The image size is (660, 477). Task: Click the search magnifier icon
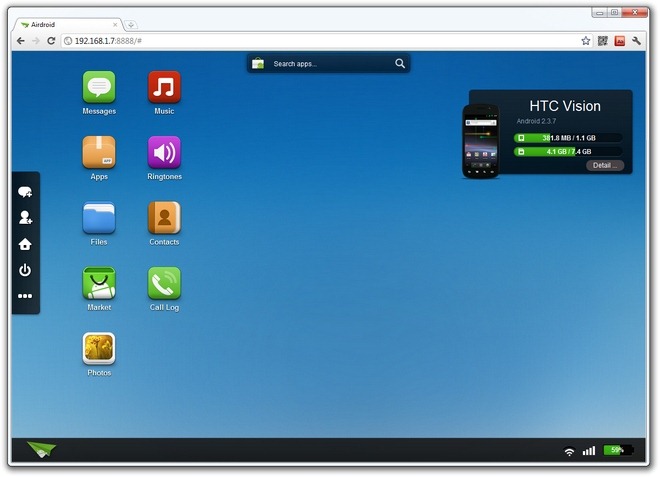tap(400, 64)
